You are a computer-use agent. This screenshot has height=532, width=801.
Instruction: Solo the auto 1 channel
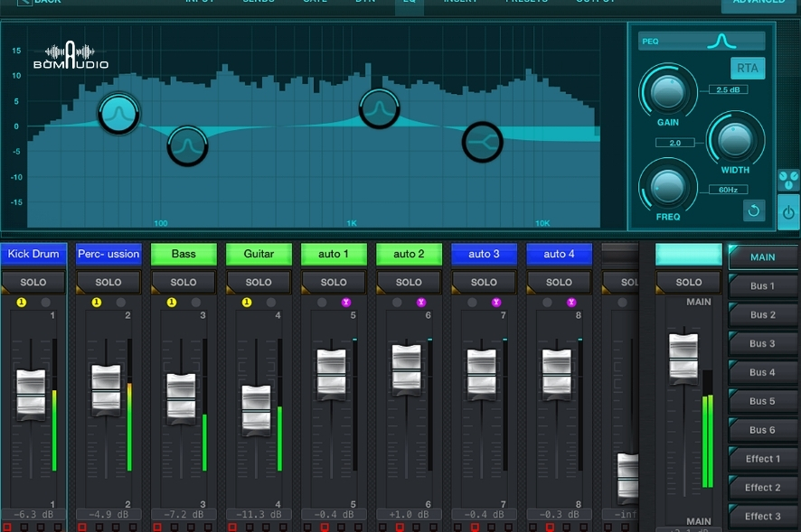[x=334, y=283]
